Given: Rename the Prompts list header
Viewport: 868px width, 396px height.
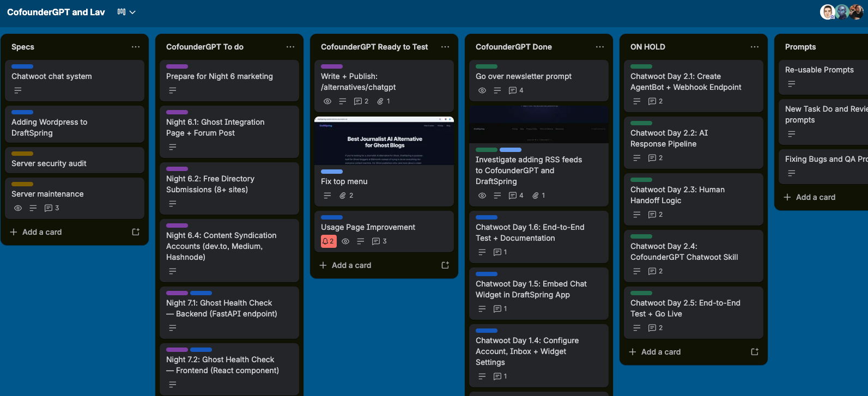Looking at the screenshot, I should click(x=800, y=47).
